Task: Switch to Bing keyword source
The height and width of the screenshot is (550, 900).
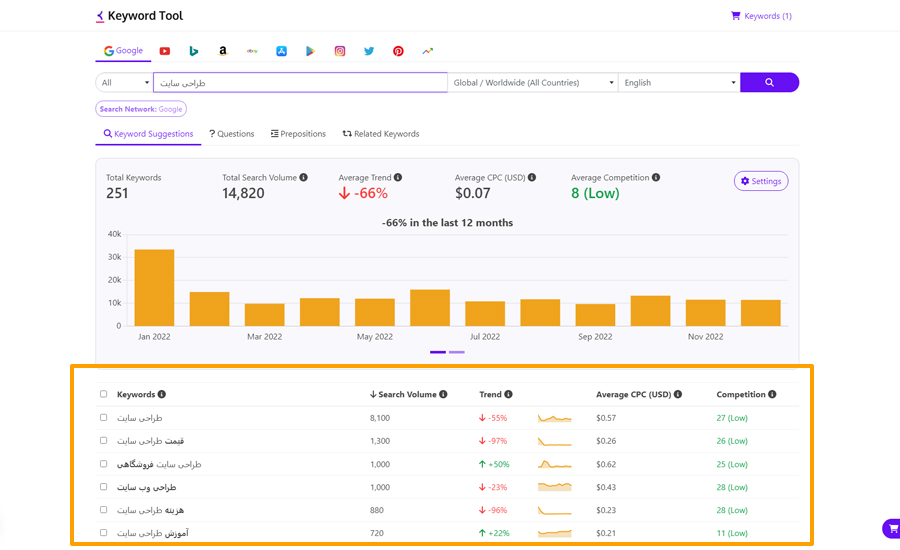Action: click(x=193, y=51)
